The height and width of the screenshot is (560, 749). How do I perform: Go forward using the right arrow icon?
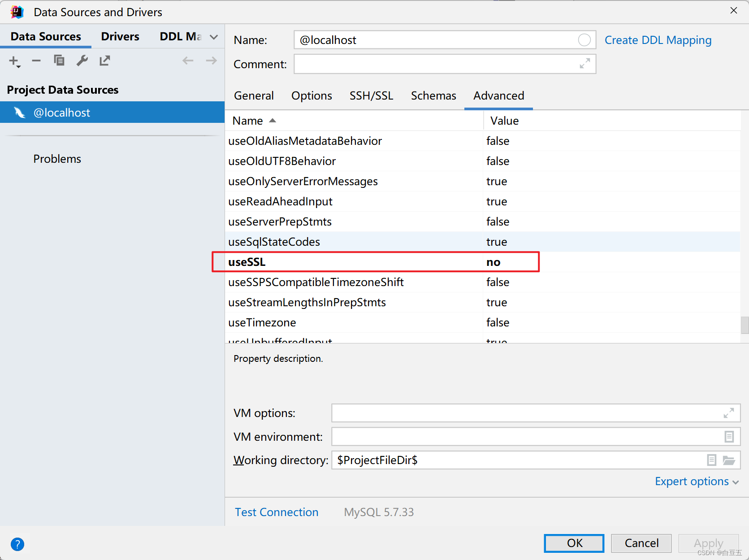211,61
